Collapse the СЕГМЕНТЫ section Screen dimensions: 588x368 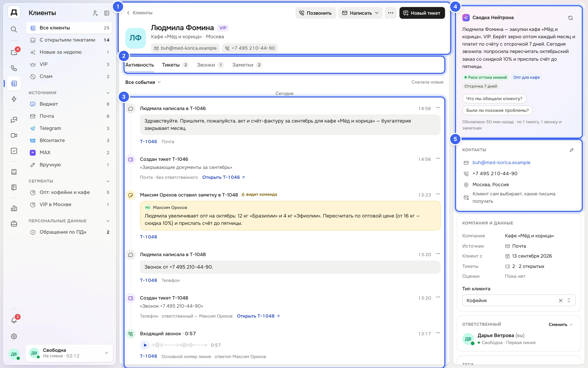(x=108, y=181)
